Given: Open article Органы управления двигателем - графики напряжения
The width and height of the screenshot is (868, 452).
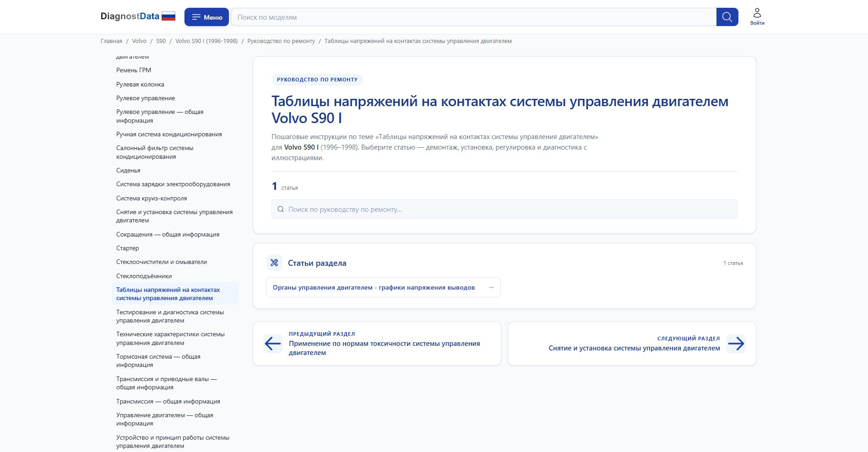Looking at the screenshot, I should [x=383, y=287].
